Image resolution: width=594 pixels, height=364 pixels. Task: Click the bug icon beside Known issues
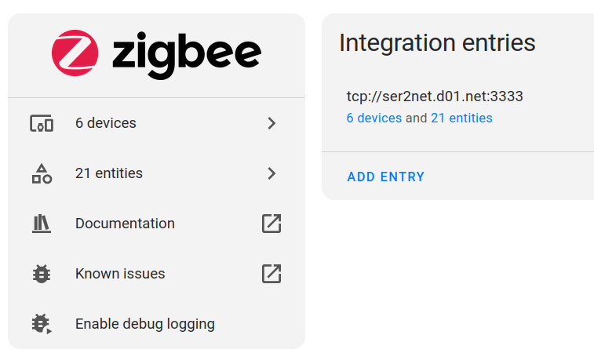42,274
